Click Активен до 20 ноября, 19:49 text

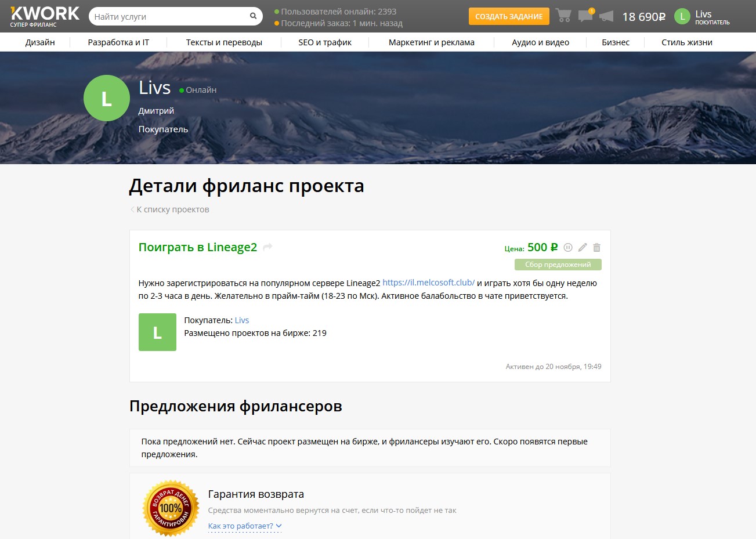coord(554,367)
